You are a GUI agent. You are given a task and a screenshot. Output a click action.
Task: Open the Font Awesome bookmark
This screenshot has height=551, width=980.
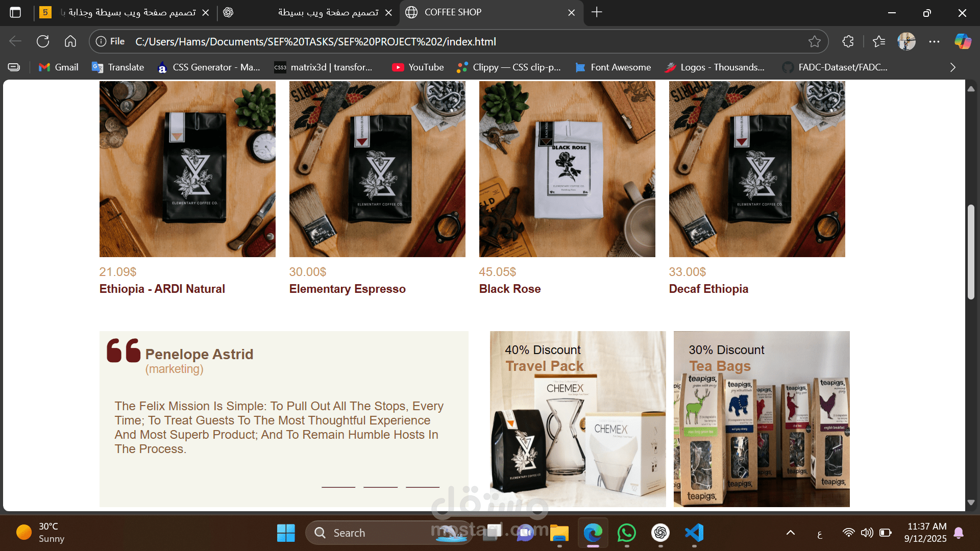(613, 67)
